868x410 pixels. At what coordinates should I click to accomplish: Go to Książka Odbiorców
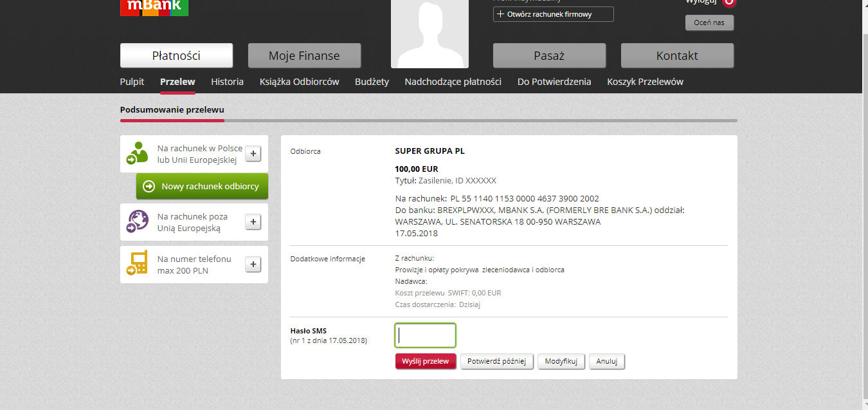coord(299,82)
